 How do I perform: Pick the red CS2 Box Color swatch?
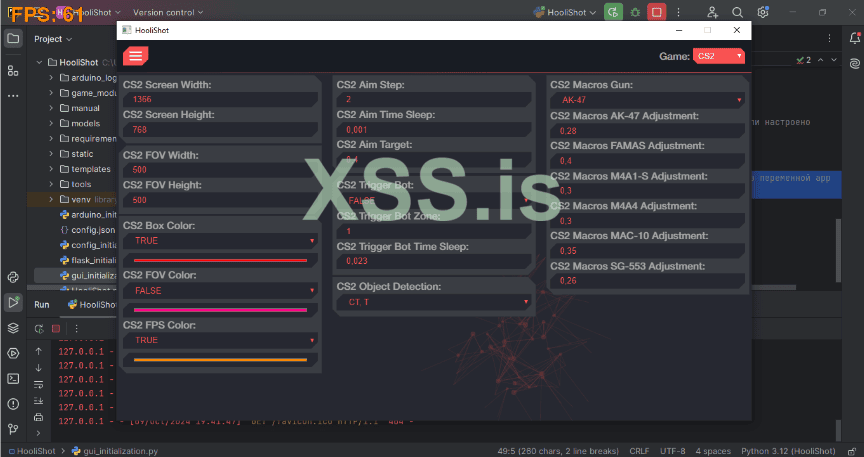coord(220,260)
